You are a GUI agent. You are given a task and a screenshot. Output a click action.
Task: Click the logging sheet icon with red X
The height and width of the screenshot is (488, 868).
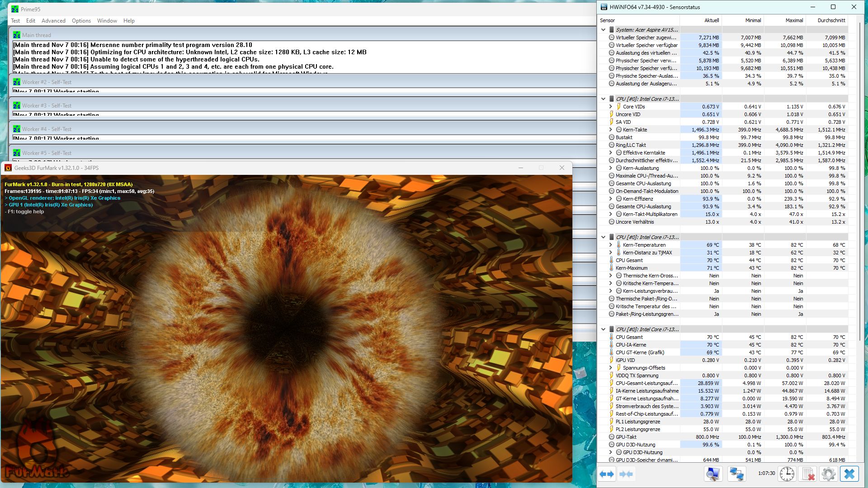pyautogui.click(x=808, y=474)
